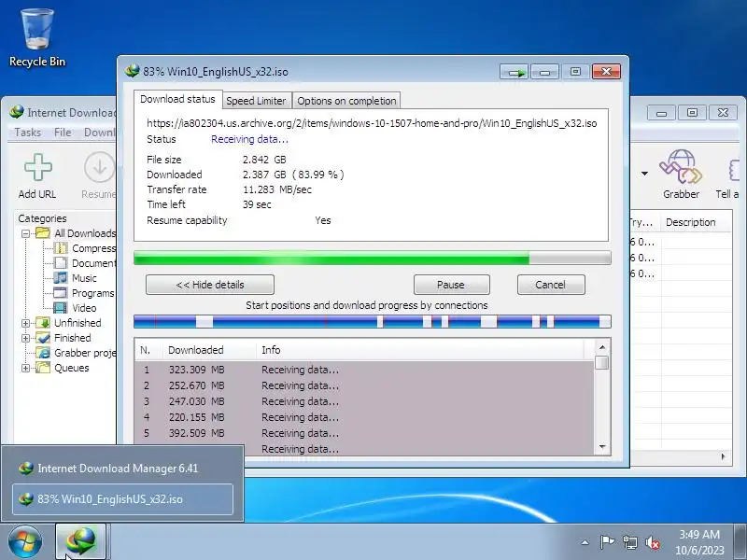Click connections list scroll down arrow
The image size is (747, 560).
pyautogui.click(x=602, y=447)
